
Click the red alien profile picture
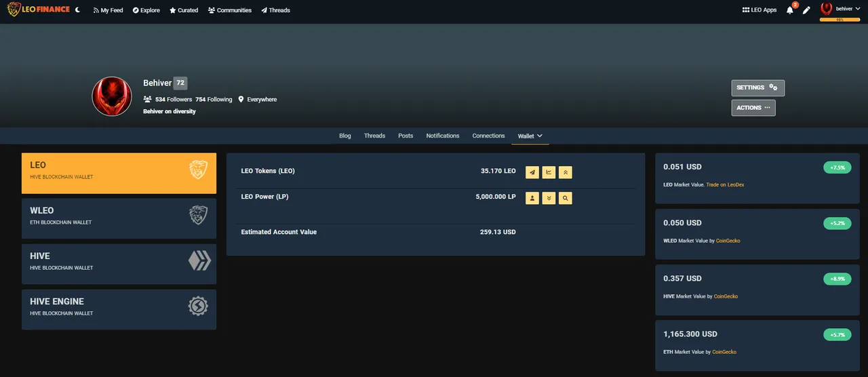[112, 96]
